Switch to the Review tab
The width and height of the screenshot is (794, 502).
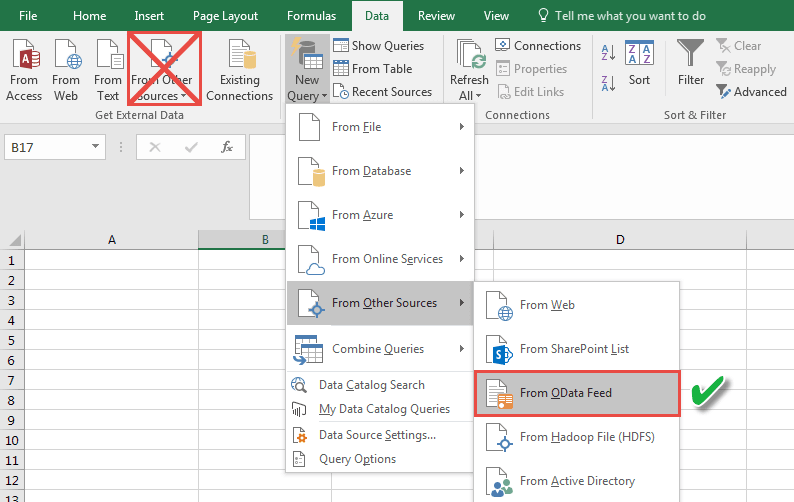pyautogui.click(x=436, y=16)
